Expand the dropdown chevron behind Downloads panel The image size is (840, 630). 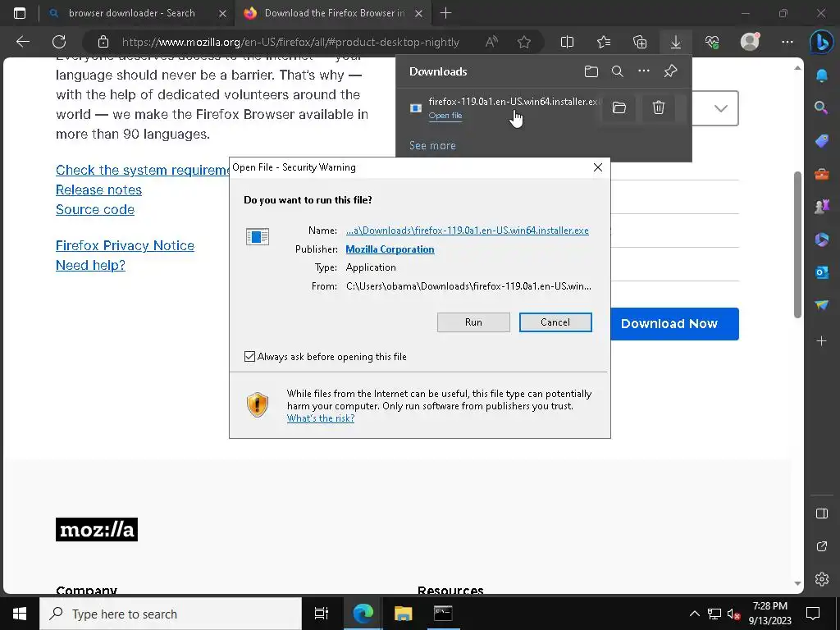(x=721, y=108)
